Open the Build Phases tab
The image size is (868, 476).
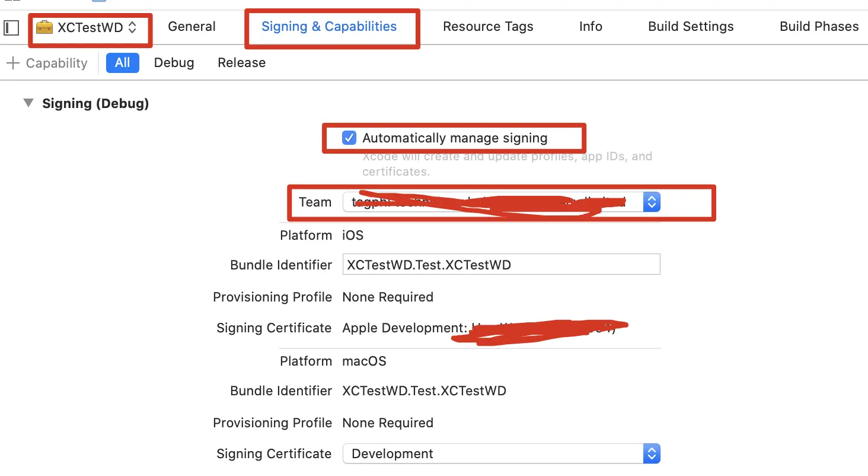tap(819, 27)
